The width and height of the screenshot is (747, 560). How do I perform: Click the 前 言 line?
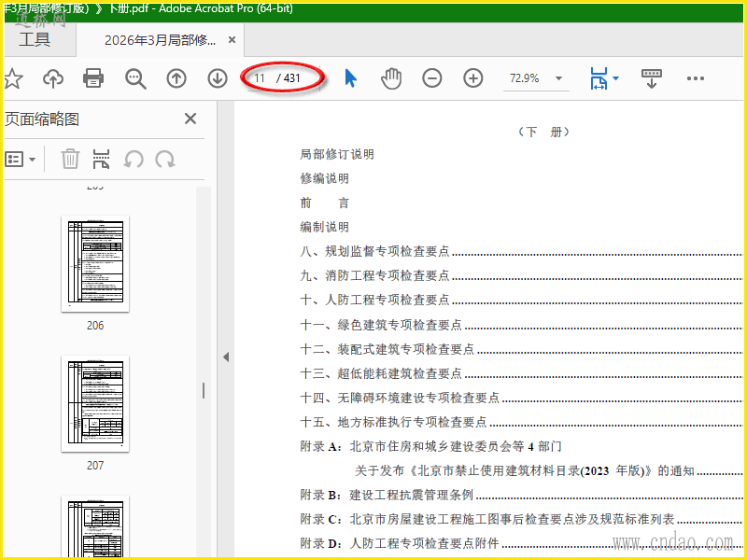[x=324, y=203]
